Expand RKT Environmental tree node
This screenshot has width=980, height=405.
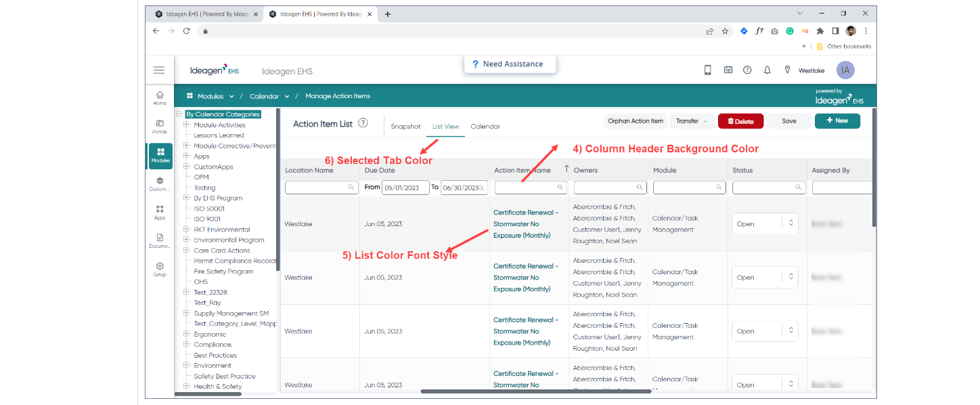coord(187,230)
